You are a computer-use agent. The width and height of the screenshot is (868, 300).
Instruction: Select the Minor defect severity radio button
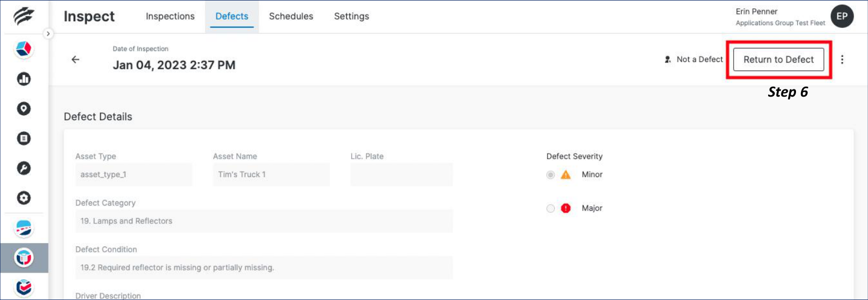[551, 175]
